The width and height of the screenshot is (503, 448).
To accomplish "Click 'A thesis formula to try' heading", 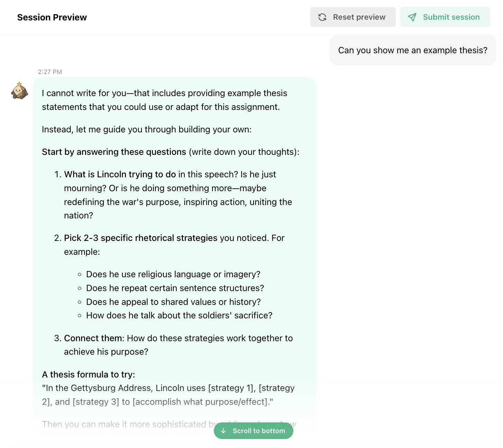I will click(88, 374).
